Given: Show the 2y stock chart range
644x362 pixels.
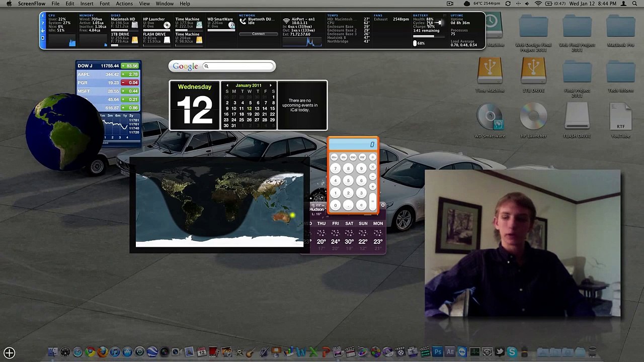Looking at the screenshot, I should [x=131, y=116].
